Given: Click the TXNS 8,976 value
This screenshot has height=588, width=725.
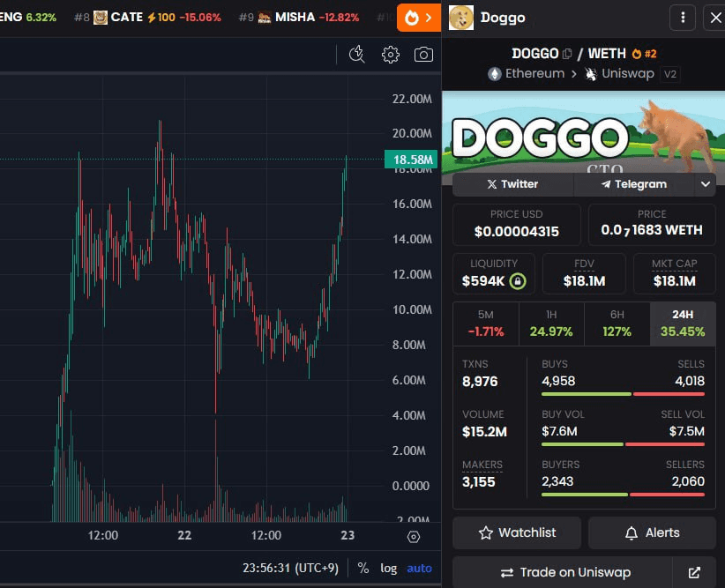Looking at the screenshot, I should (480, 382).
